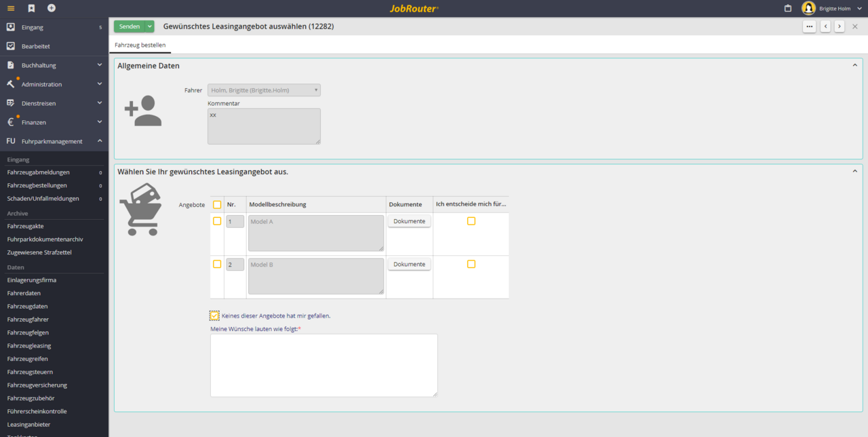Viewport: 868px width, 437px height.
Task: Open the Senden button dropdown arrow
Action: [x=150, y=26]
